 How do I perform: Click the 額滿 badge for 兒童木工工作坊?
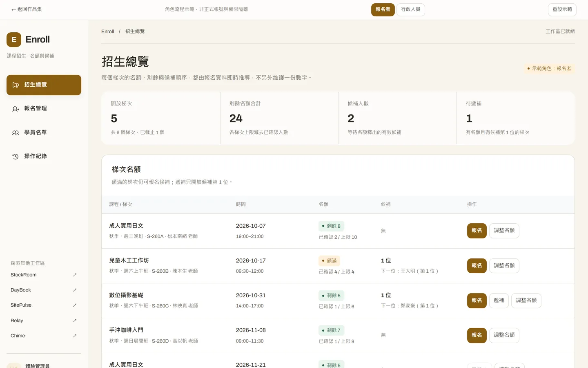[x=329, y=260]
